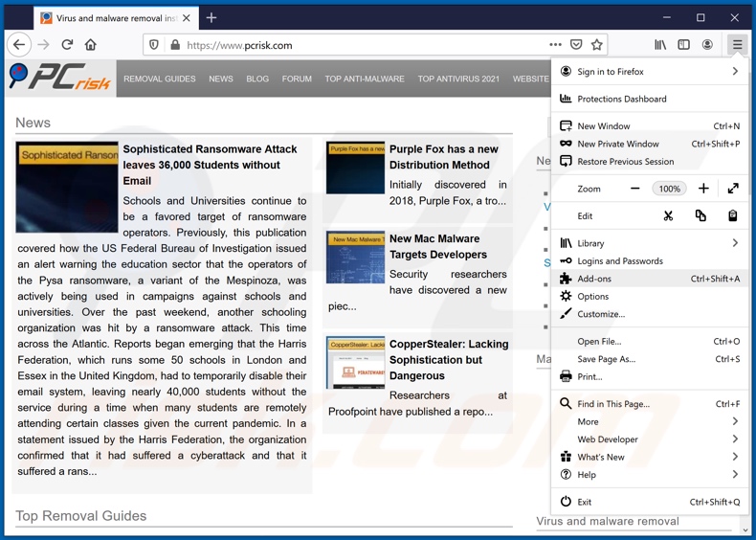The height and width of the screenshot is (540, 756).
Task: Open the Library toolbar icon
Action: [660, 45]
